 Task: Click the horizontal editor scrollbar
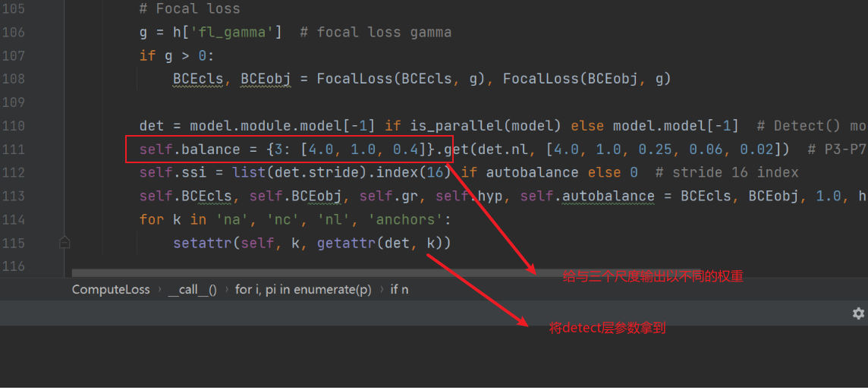tap(303, 272)
